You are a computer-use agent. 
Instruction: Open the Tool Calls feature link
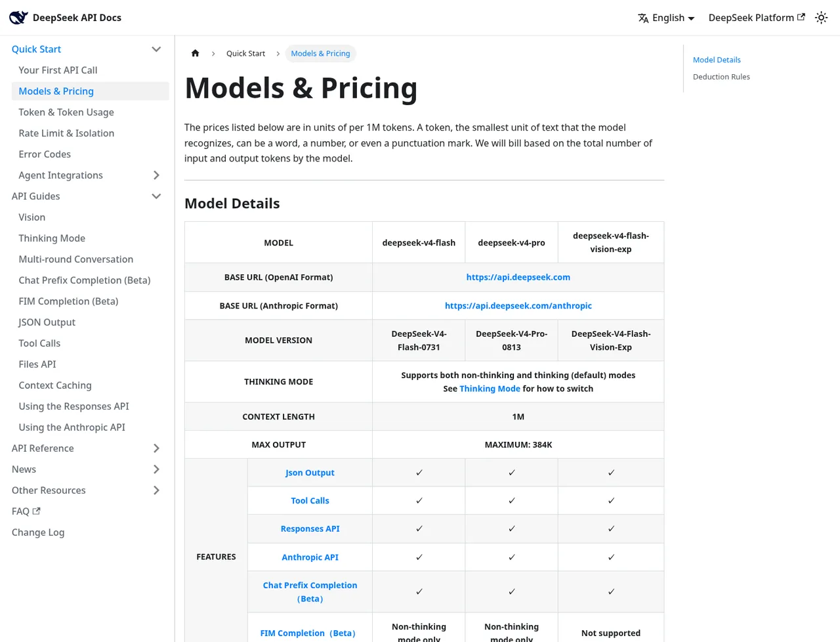coord(310,500)
